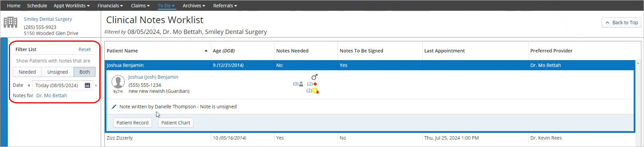Go to the previous date arrow

(29, 85)
